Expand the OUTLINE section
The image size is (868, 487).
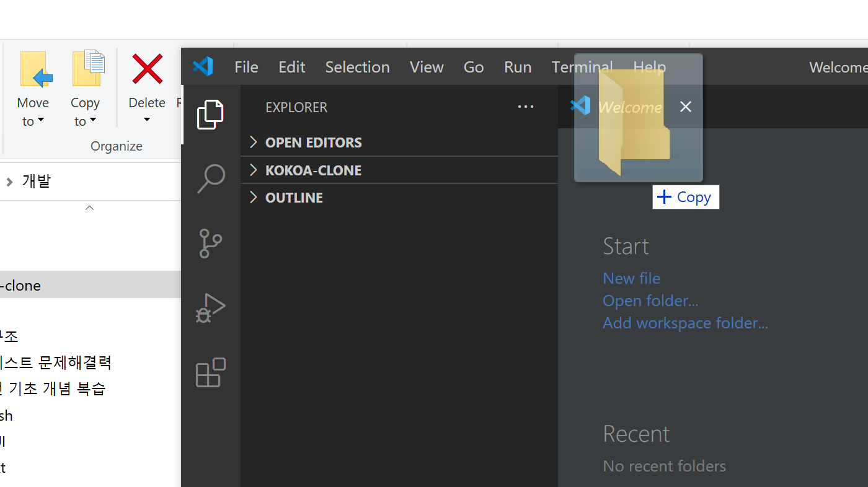point(399,198)
